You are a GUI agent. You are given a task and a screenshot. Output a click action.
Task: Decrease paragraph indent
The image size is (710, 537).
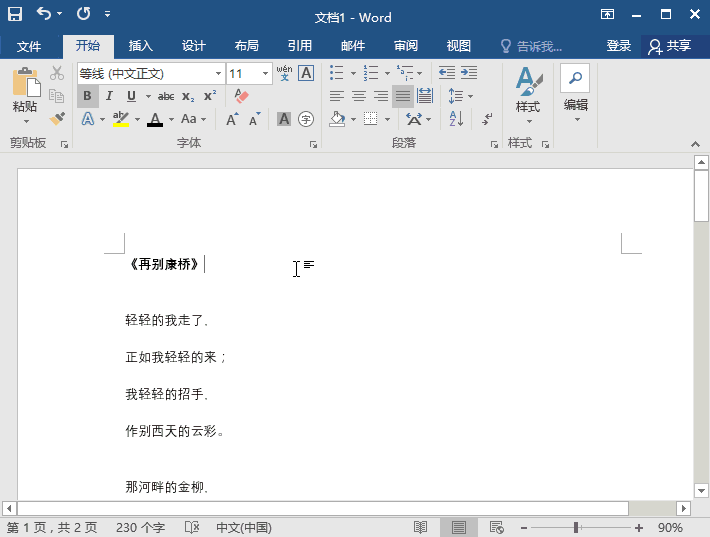coord(446,73)
